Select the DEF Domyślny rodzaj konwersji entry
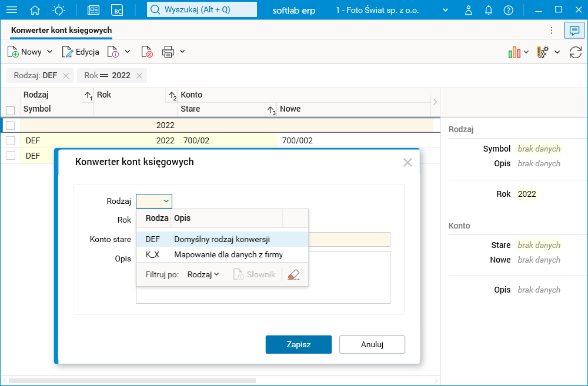Image resolution: width=588 pixels, height=386 pixels. [x=222, y=239]
